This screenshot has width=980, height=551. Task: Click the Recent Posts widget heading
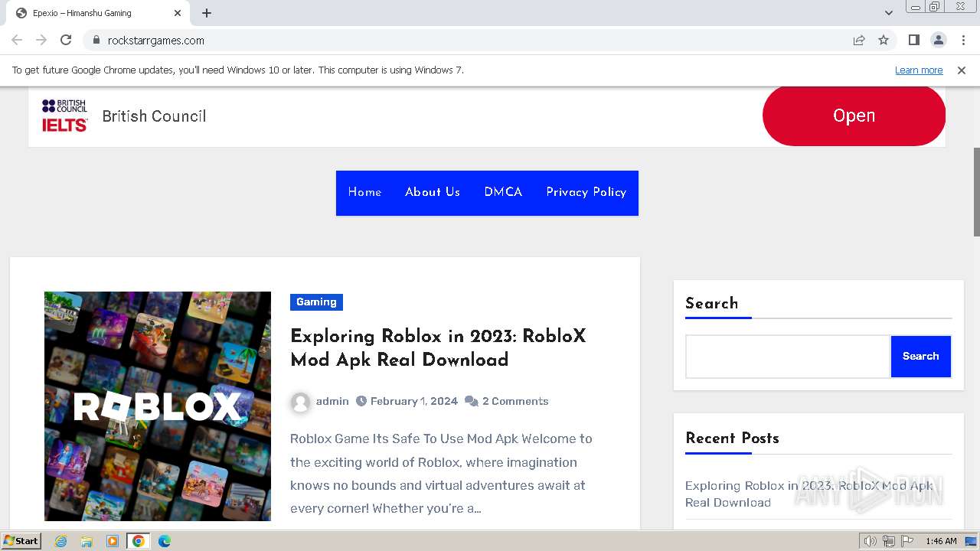pyautogui.click(x=732, y=439)
